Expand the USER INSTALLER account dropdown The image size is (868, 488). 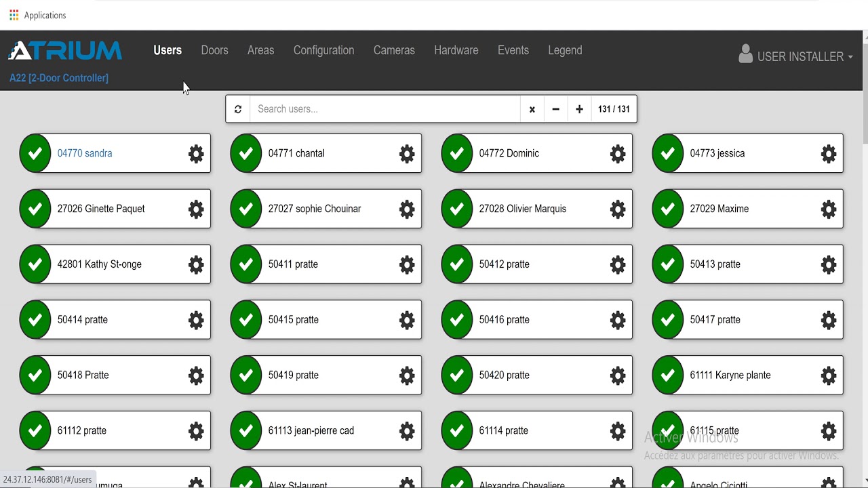coord(795,56)
